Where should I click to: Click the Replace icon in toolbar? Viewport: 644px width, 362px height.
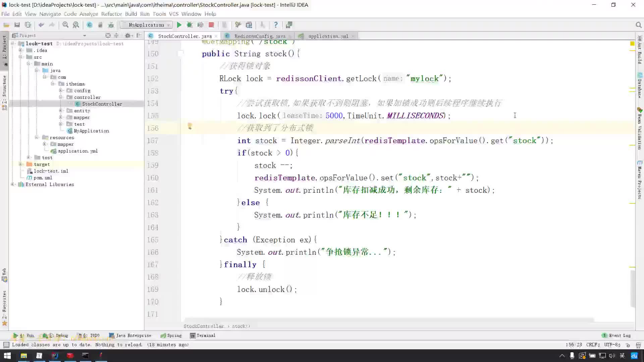point(76,25)
